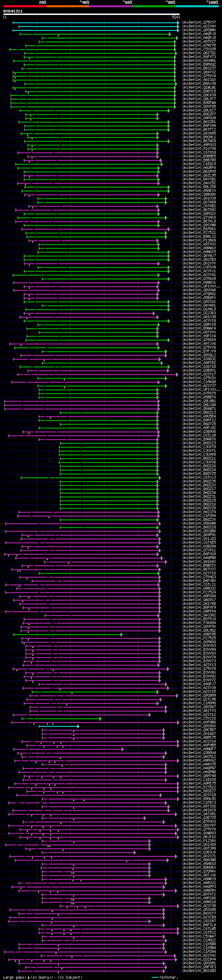This screenshot has width=222, height=980.
Task: Click UniRef100_Q69P91 label
Action: (199, 535)
